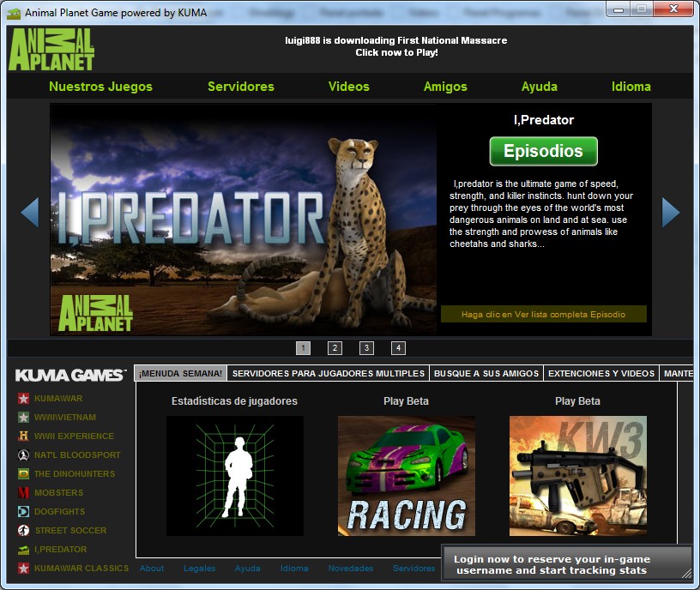
Task: Click the Mobsters red M icon
Action: pos(23,493)
